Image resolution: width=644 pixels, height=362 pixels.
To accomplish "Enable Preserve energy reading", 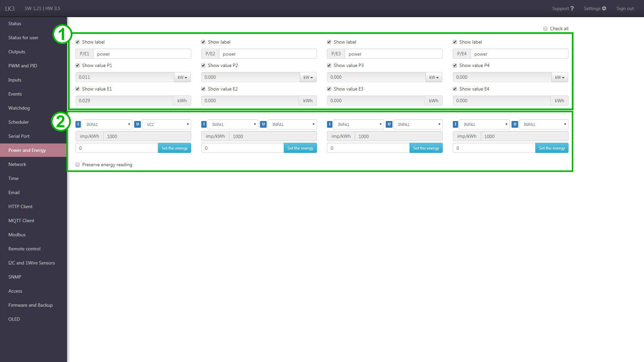I will [x=77, y=165].
